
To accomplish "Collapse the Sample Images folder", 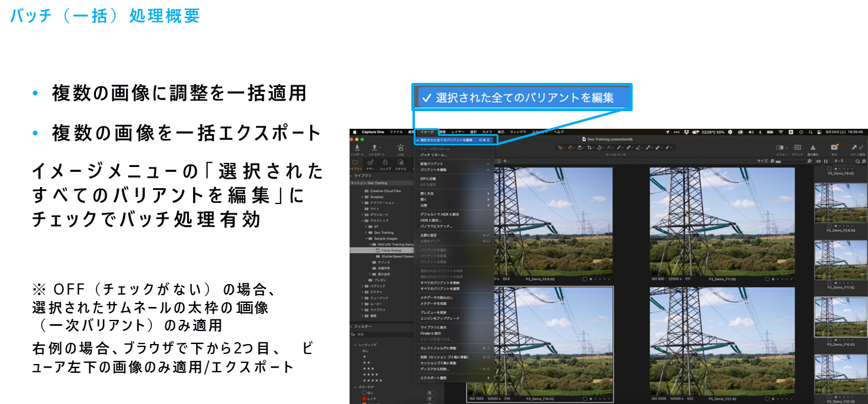I will pyautogui.click(x=367, y=238).
